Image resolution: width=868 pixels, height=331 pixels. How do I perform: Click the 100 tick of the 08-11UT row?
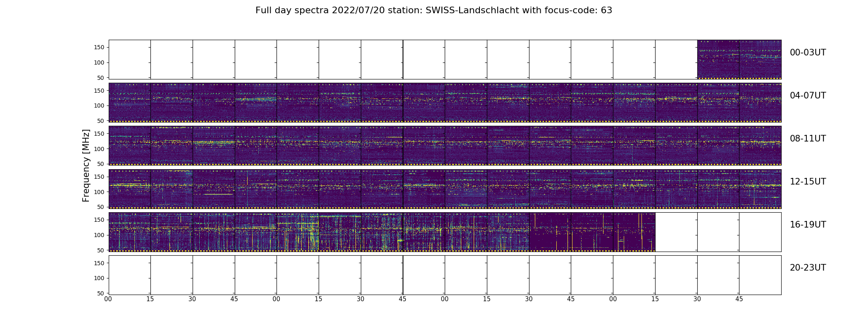tap(99, 149)
